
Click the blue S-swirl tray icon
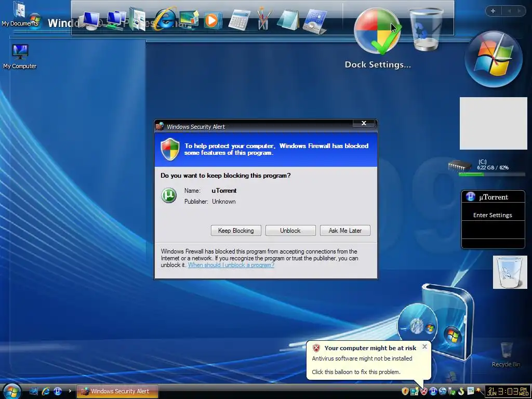click(x=443, y=391)
